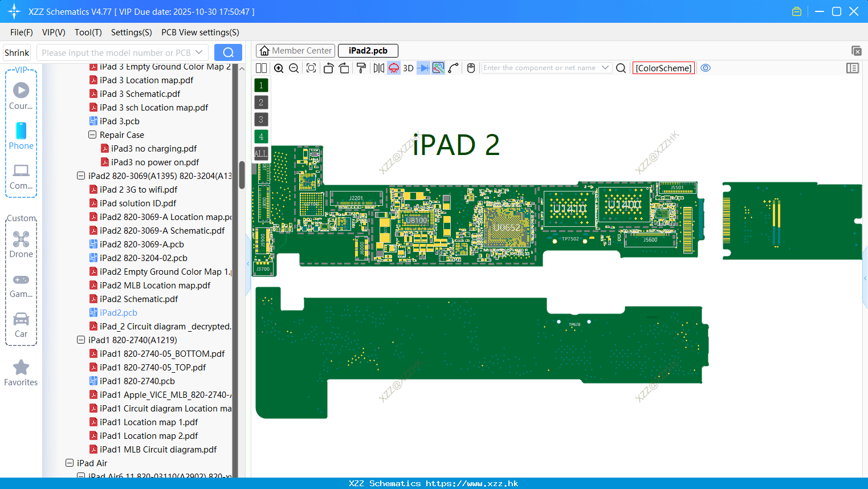Search for the entered component name
This screenshot has height=489, width=868.
click(x=621, y=68)
